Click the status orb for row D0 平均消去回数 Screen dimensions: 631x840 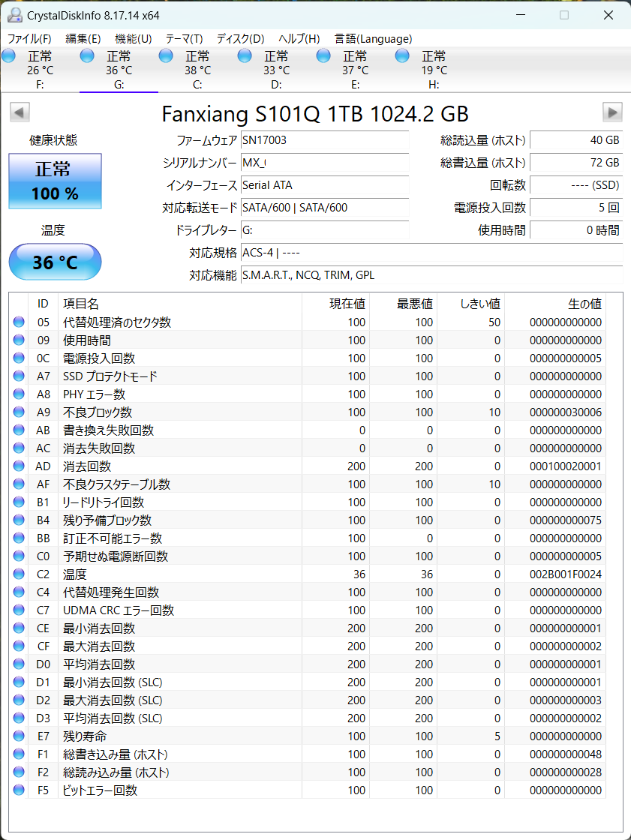(19, 664)
